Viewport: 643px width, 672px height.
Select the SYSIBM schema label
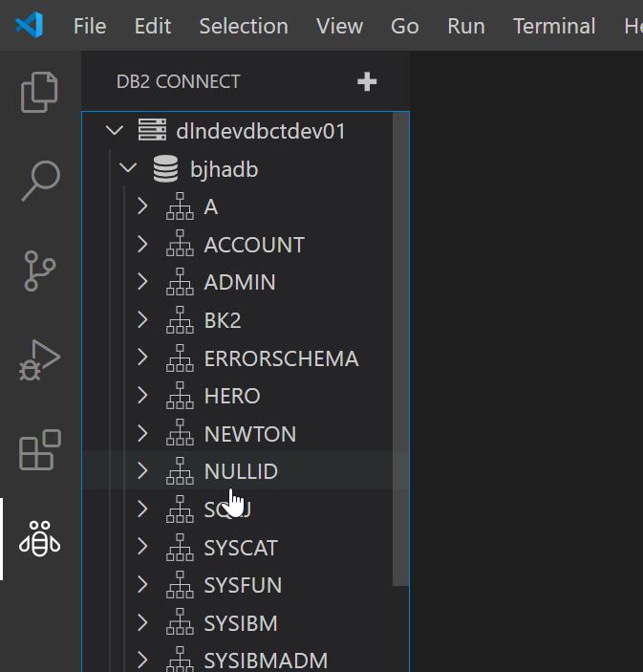coord(241,622)
